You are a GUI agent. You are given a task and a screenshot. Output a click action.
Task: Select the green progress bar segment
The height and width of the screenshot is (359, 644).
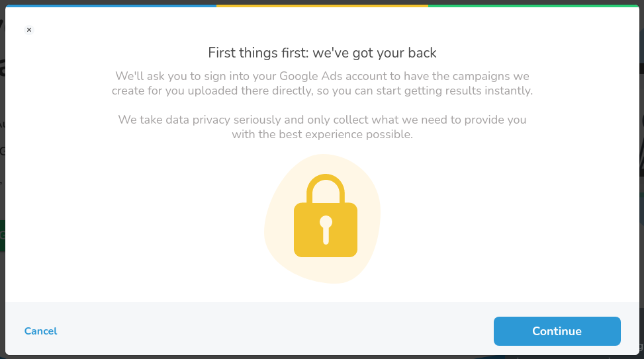533,6
